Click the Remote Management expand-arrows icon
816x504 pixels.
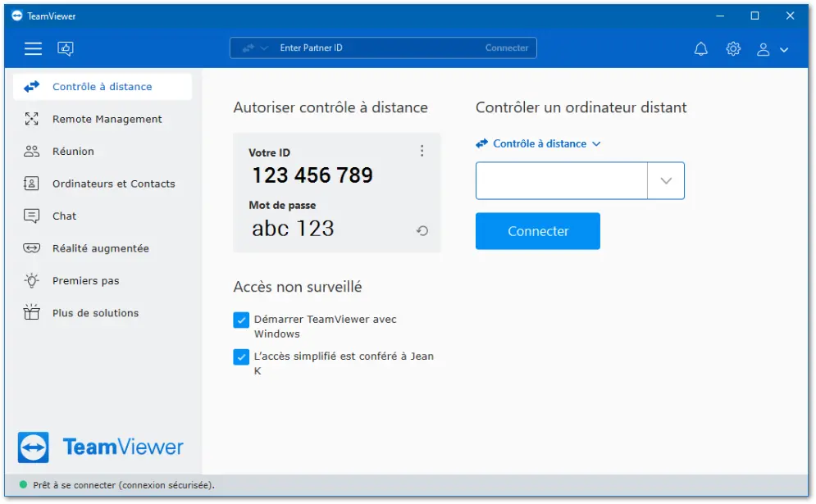coord(31,119)
